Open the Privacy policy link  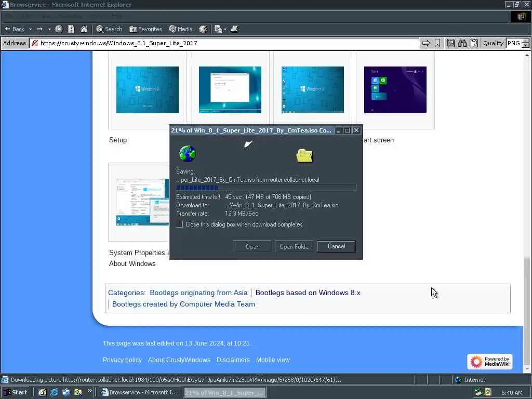122,360
